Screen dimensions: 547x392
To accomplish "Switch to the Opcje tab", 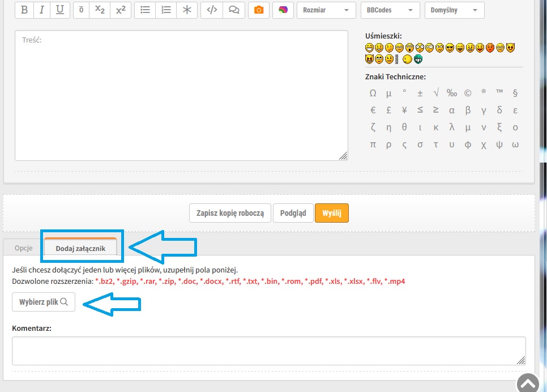I will (x=24, y=248).
